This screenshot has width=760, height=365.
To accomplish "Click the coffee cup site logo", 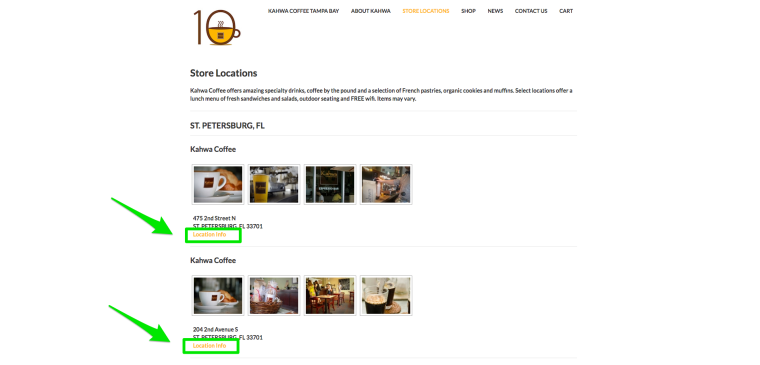I will tap(217, 28).
